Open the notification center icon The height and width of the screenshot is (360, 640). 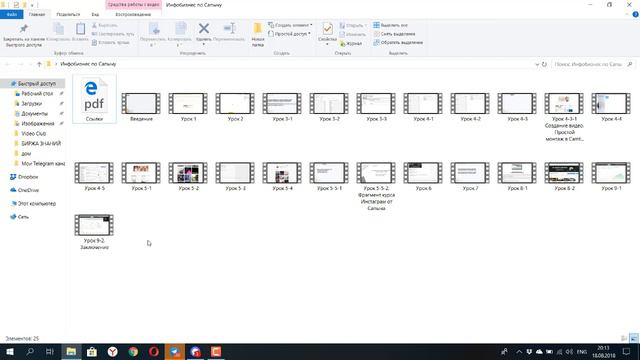pyautogui.click(x=627, y=351)
